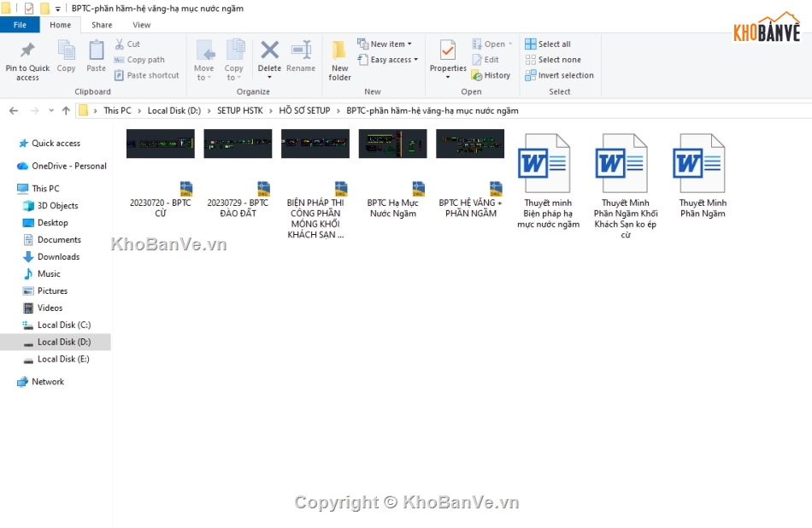812x528 pixels.
Task: Click the History button in Open group
Action: 491,75
